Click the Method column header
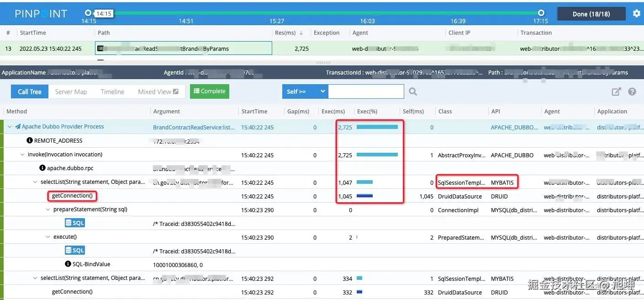 click(17, 111)
